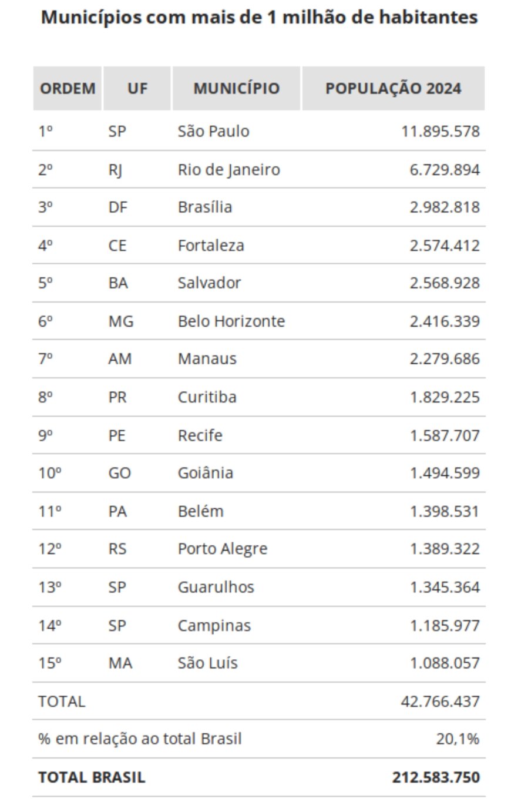Click Fortaleza in the municipality column
The image size is (511, 812).
(x=211, y=245)
